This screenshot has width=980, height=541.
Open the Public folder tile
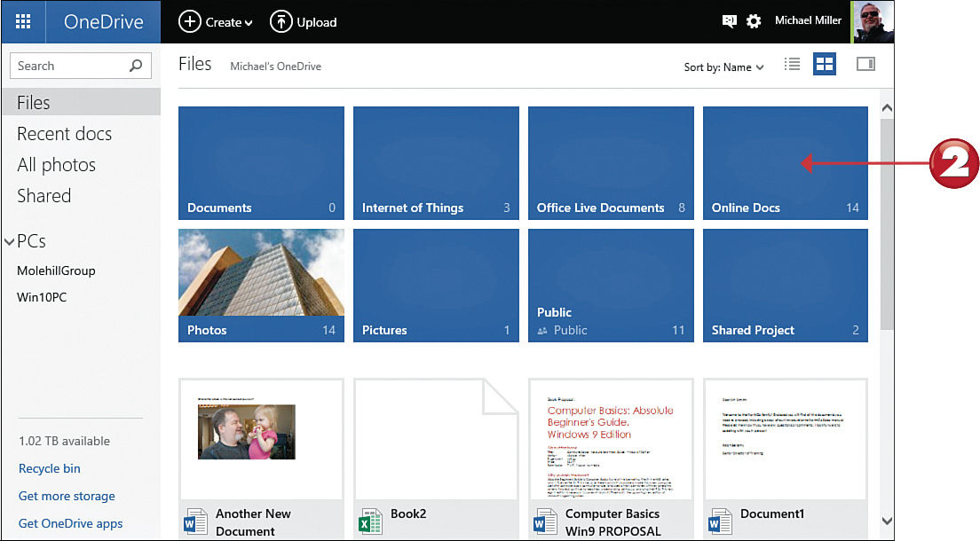pyautogui.click(x=611, y=286)
